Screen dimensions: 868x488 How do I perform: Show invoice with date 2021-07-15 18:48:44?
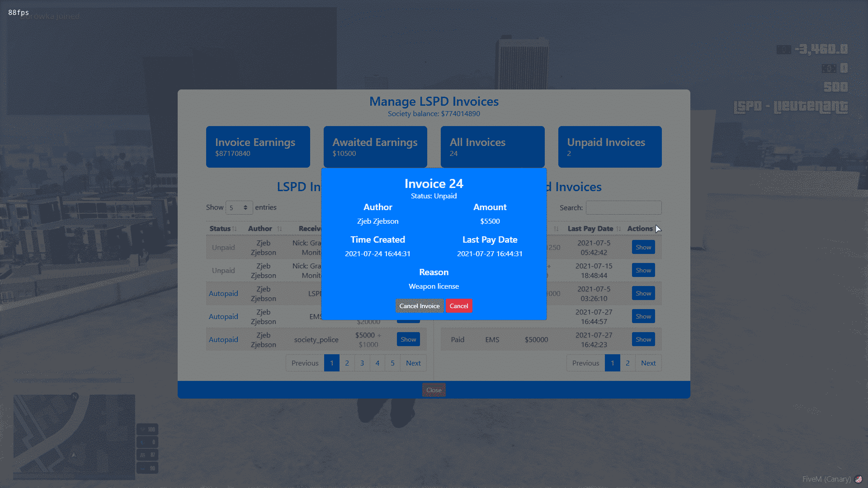pos(643,270)
